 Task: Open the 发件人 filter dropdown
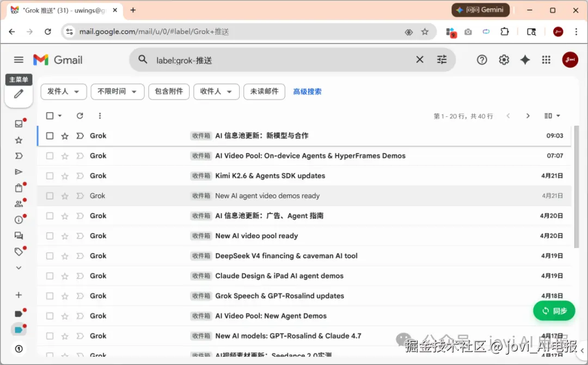pos(63,91)
